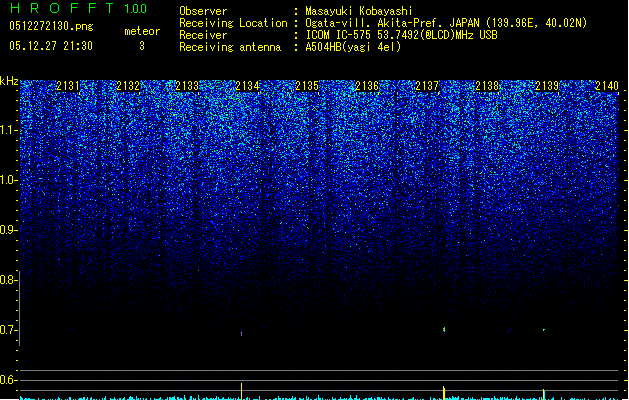Click the 0.9 kHz axis label
The height and width of the screenshot is (400, 629).
8,230
